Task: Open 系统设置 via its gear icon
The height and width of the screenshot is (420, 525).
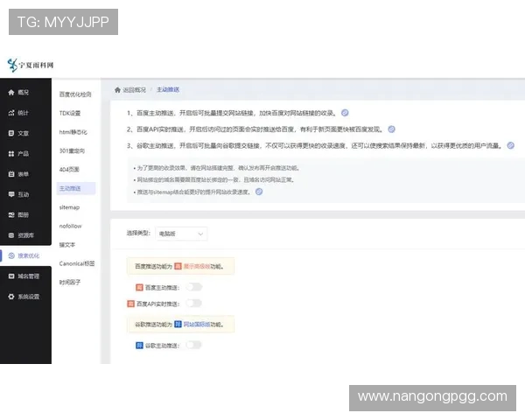Action: (11, 297)
